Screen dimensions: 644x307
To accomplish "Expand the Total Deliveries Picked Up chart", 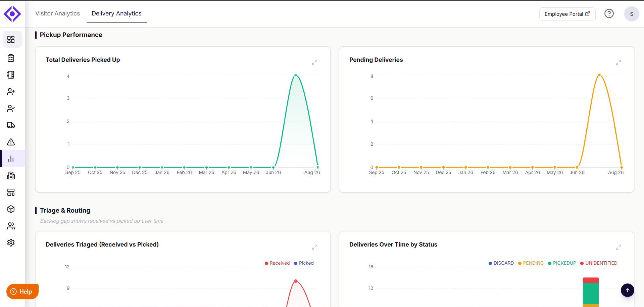I will [315, 62].
